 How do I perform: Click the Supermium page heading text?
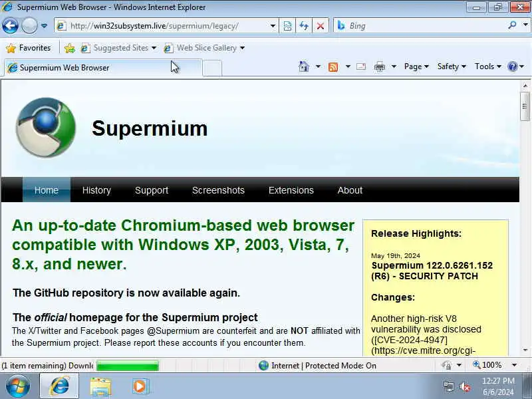click(x=150, y=128)
